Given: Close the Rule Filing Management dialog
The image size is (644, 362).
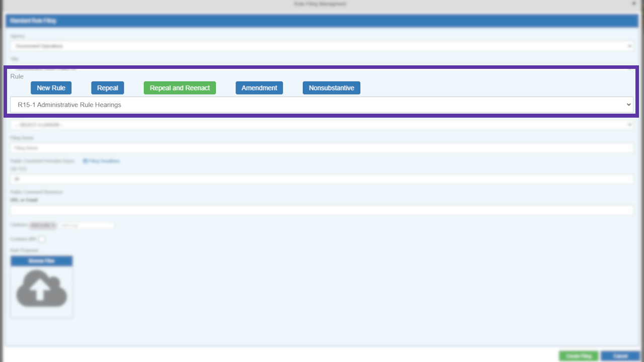Looking at the screenshot, I should pos(633,4).
